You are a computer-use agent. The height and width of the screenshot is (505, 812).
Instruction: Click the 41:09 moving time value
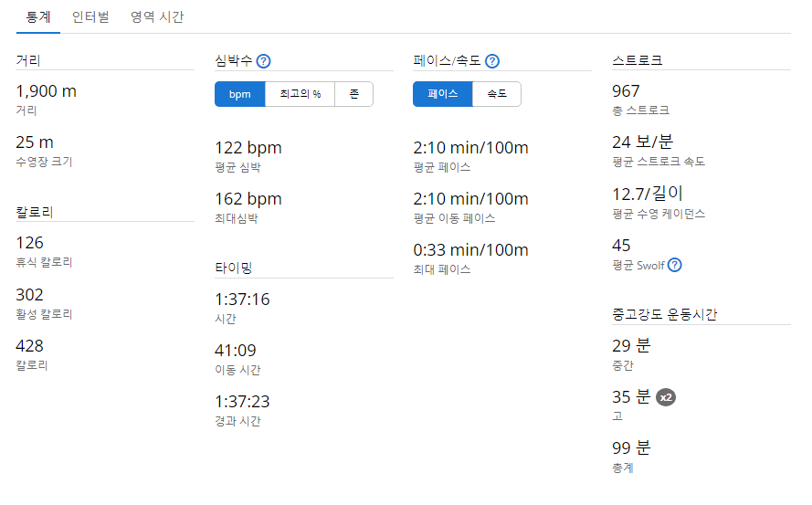coord(236,351)
